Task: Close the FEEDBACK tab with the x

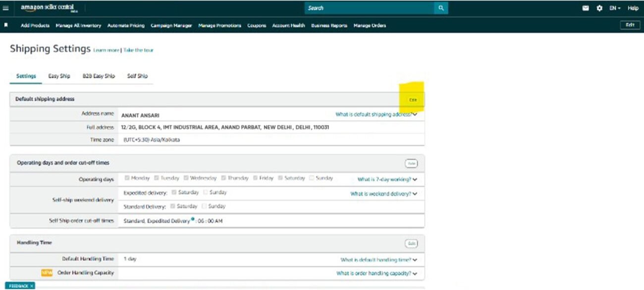Action: tap(32, 286)
